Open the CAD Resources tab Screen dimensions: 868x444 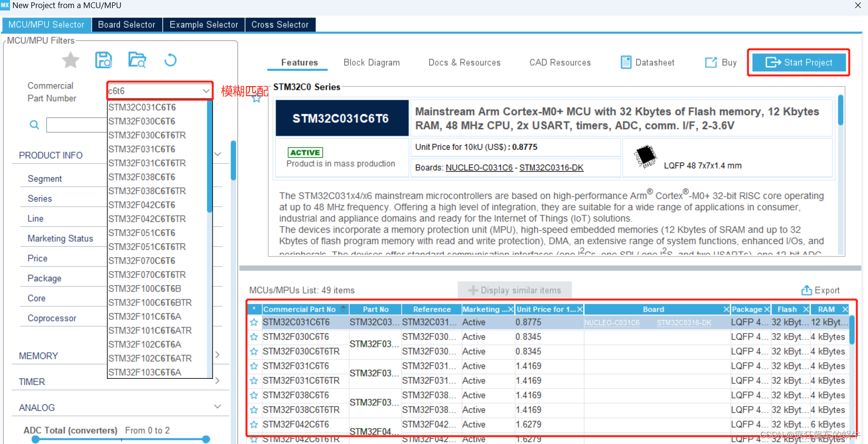pos(560,62)
